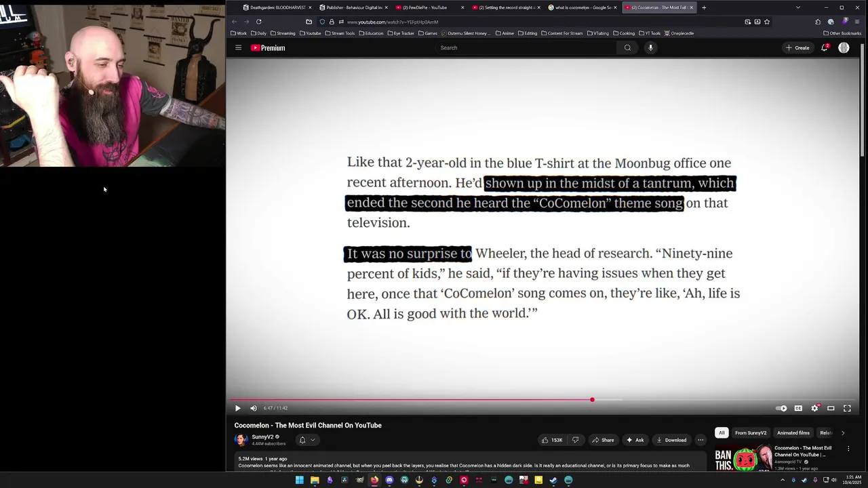Reload the page with refresh icon
This screenshot has height=488, width=868.
click(x=258, y=22)
